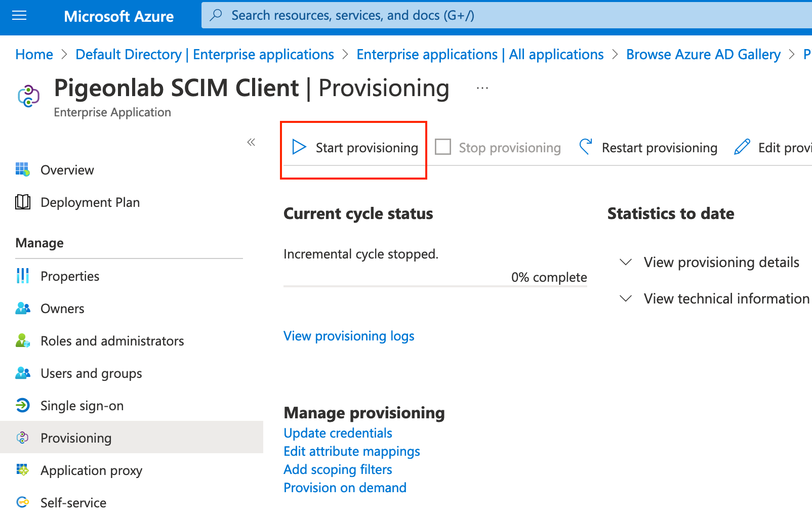Screen dimensions: 812x521
Task: Expand View provisioning details
Action: [709, 262]
